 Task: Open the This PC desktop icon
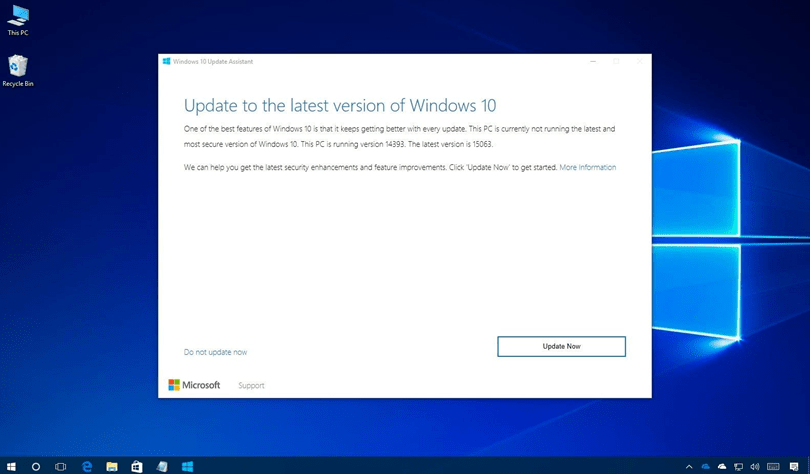click(18, 19)
